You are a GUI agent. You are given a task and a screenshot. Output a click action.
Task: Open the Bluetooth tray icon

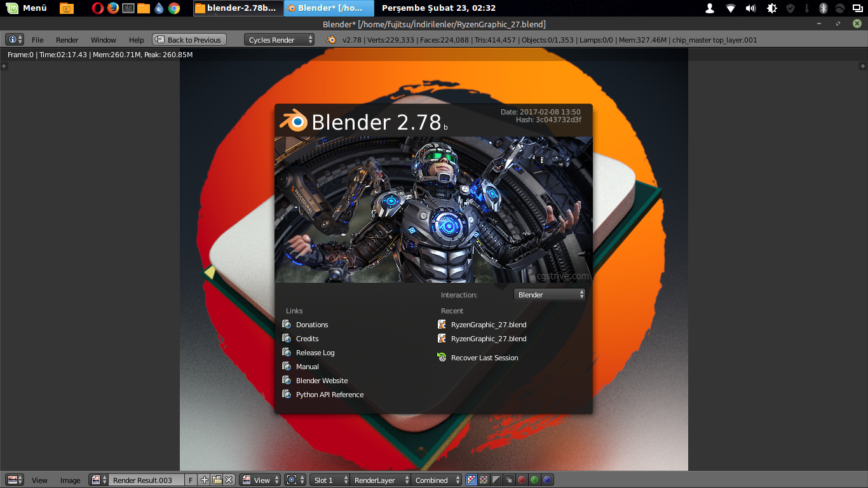pyautogui.click(x=823, y=8)
